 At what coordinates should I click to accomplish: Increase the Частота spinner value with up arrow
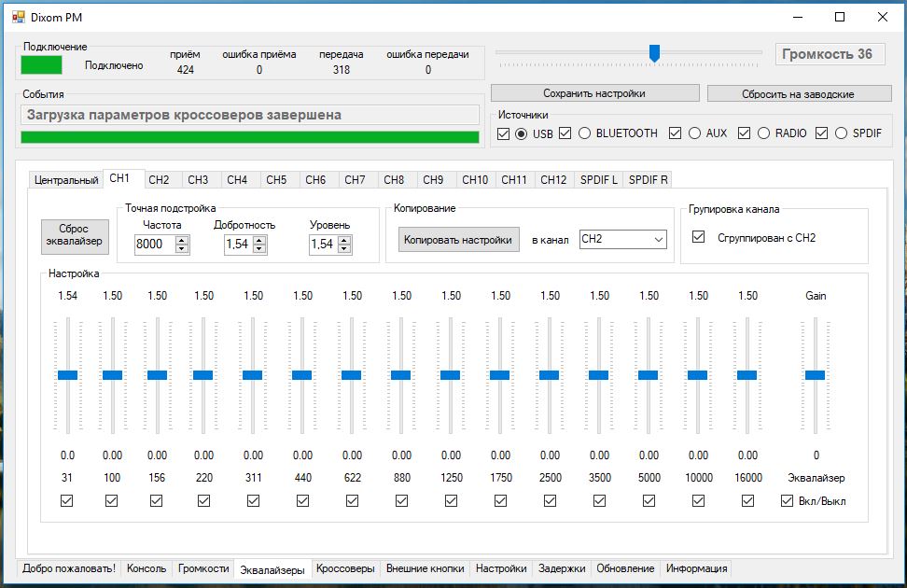pyautogui.click(x=182, y=240)
